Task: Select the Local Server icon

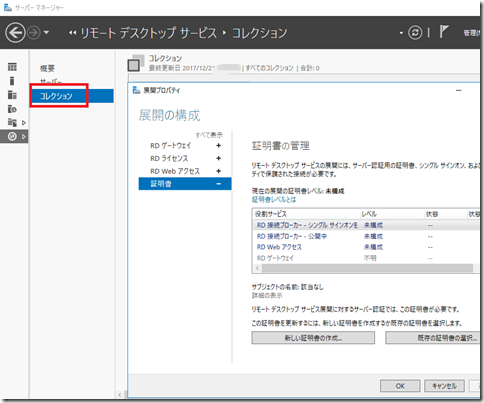Action: coord(12,81)
